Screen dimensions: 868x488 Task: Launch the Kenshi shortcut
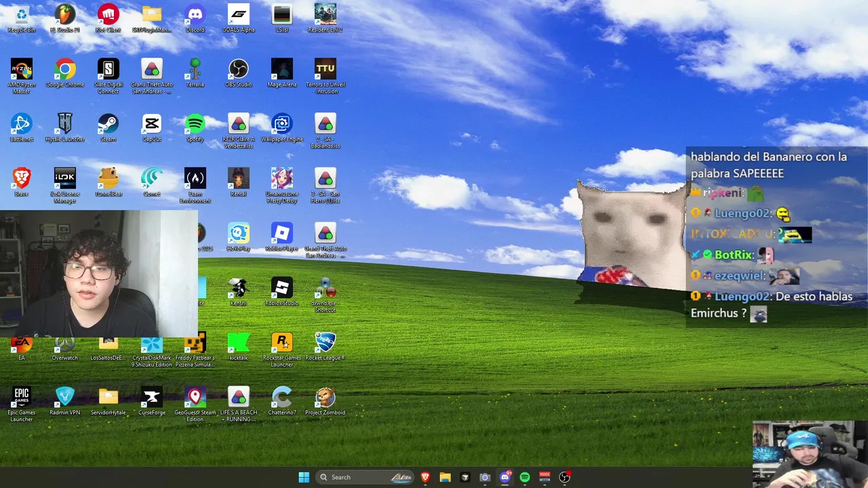[239, 291]
